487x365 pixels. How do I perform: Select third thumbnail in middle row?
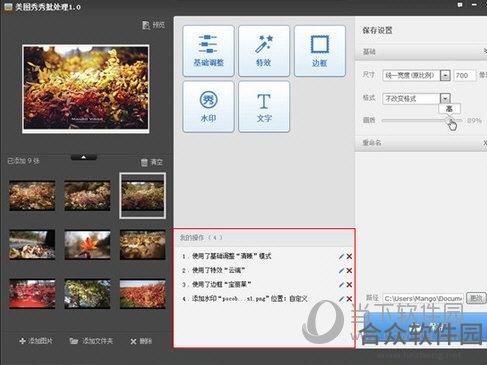pyautogui.click(x=143, y=245)
